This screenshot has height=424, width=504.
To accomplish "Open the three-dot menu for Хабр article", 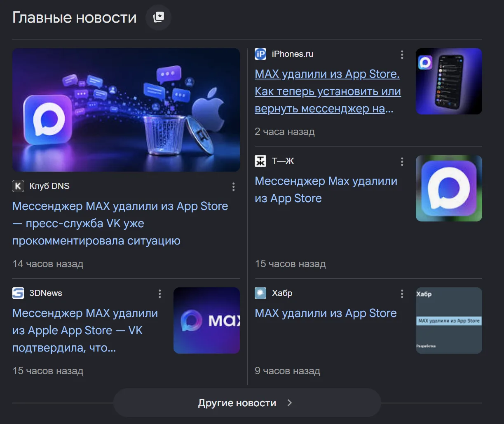I will pos(402,294).
